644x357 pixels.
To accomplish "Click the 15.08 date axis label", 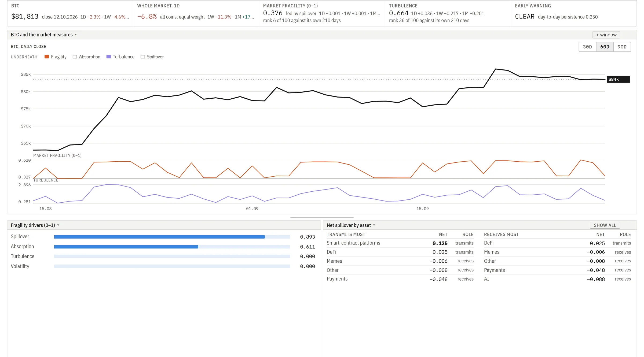I will 45,209.
